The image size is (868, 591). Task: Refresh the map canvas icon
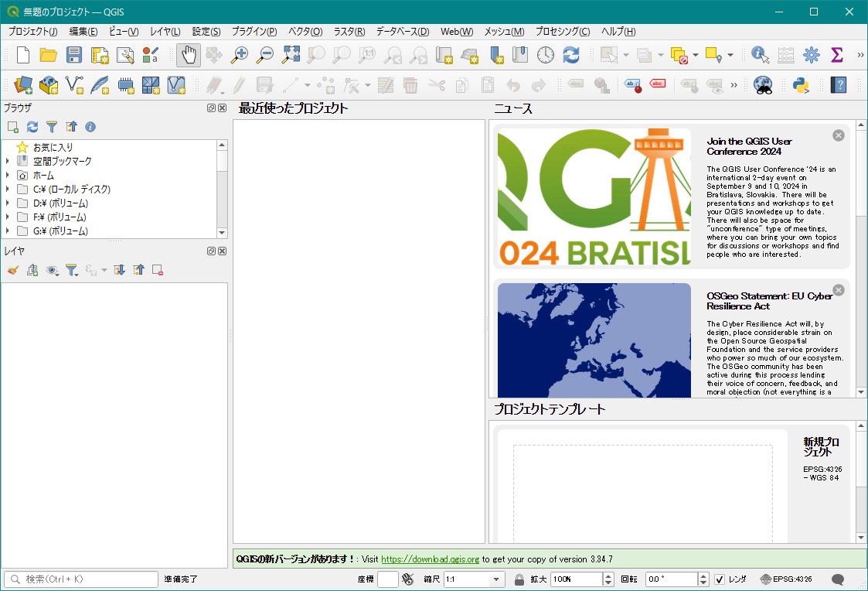[571, 55]
